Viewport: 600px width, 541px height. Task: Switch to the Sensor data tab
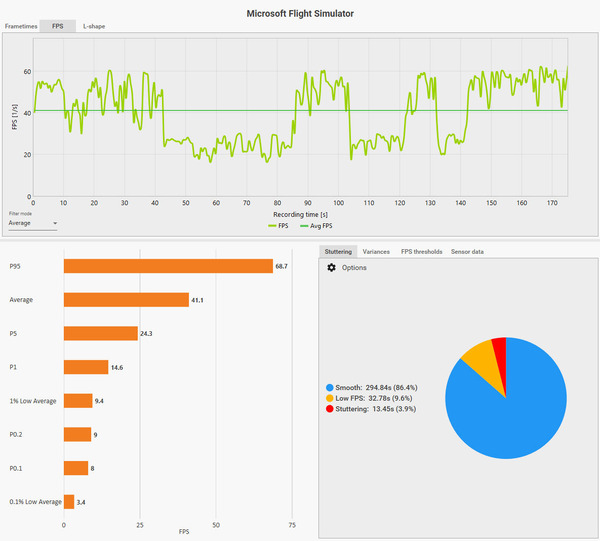click(467, 251)
